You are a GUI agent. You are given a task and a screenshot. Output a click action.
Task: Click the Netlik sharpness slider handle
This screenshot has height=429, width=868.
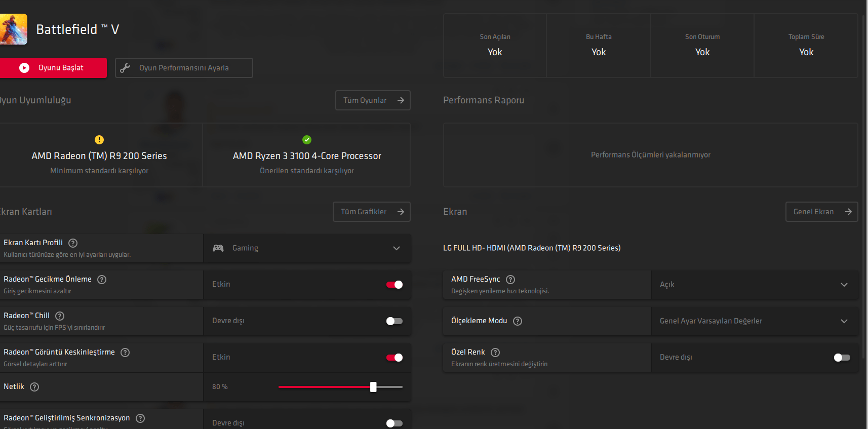[x=373, y=387]
